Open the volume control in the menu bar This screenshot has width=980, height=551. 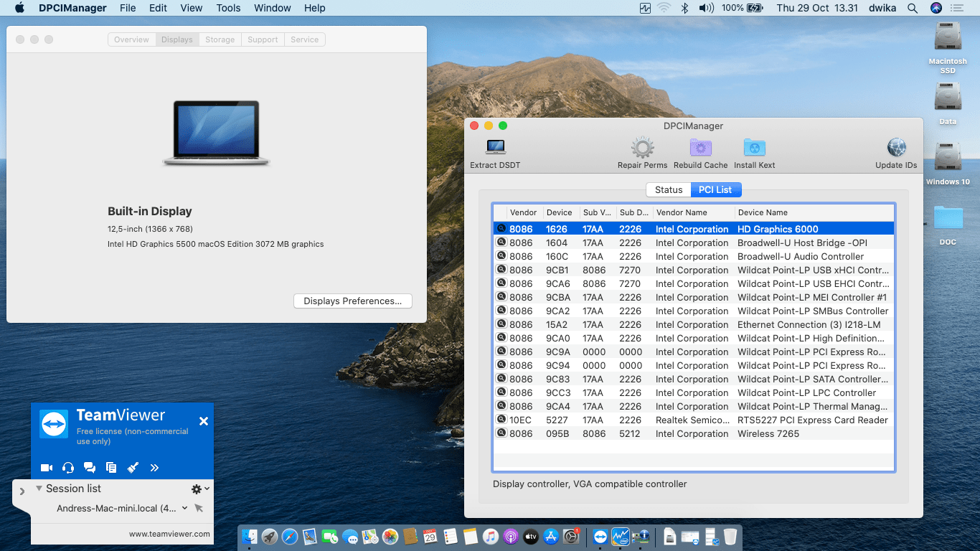pyautogui.click(x=706, y=8)
